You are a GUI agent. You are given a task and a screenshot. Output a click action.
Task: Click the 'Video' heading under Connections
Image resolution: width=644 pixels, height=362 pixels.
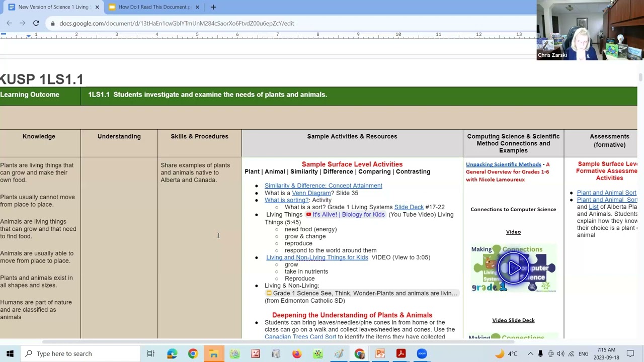tap(513, 232)
